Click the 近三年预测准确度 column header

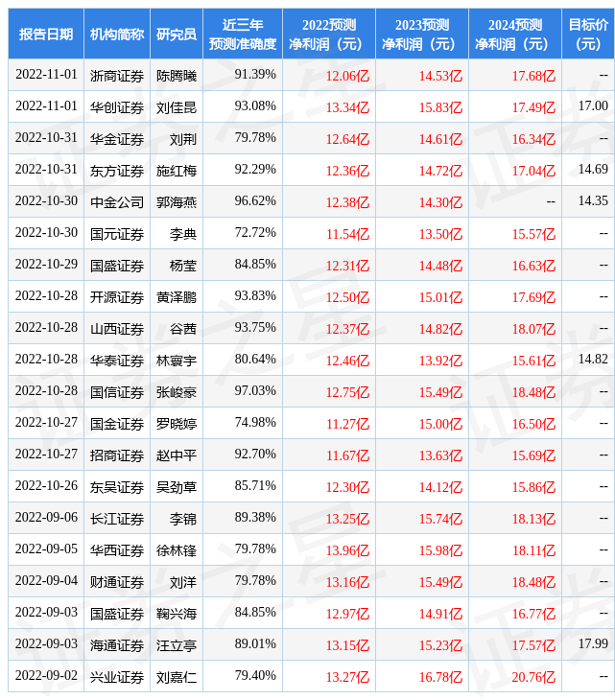tap(243, 35)
